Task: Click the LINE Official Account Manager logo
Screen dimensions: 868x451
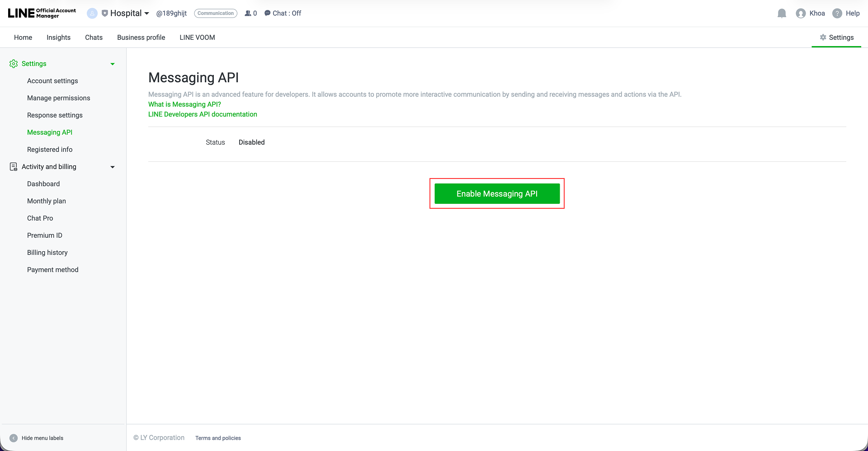Action: [41, 13]
